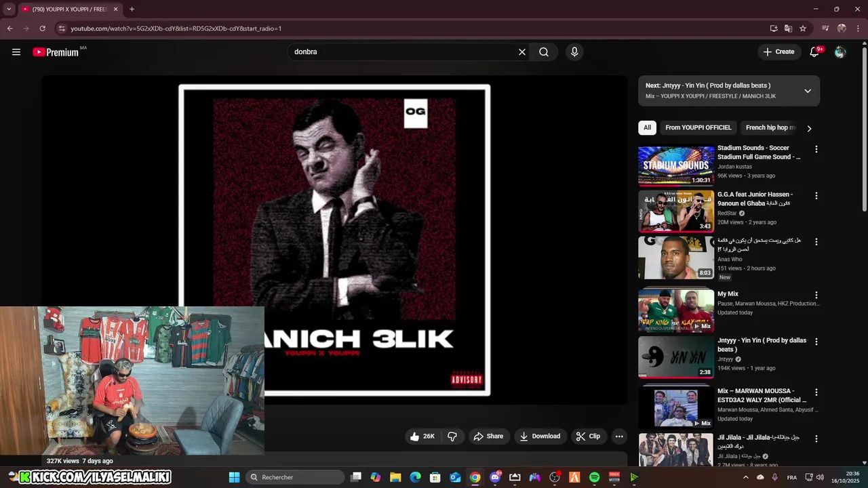
Task: Open the notifications bell
Action: (815, 52)
